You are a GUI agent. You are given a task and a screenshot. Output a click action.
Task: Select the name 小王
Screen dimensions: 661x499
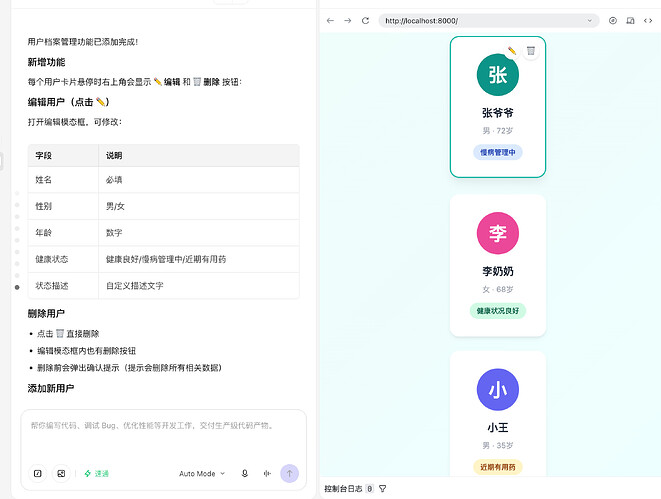coord(498,428)
